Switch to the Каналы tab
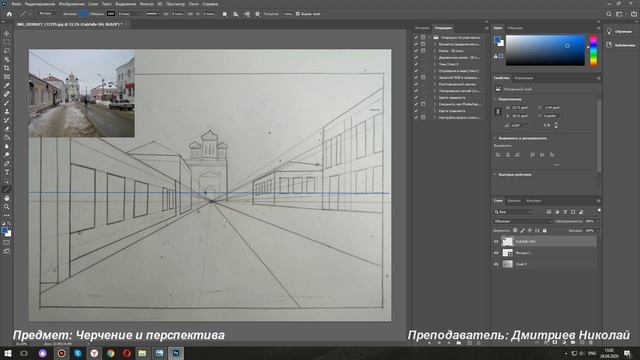 513,201
